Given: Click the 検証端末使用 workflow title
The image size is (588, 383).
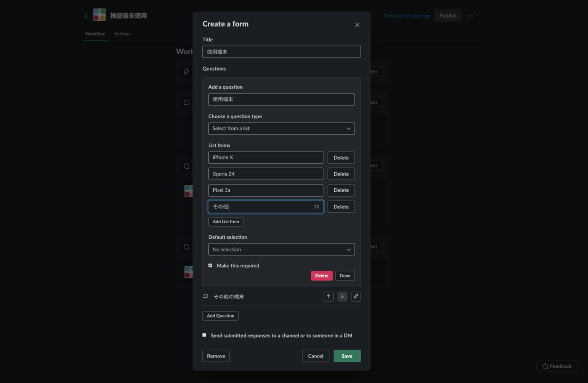Looking at the screenshot, I should (x=128, y=16).
